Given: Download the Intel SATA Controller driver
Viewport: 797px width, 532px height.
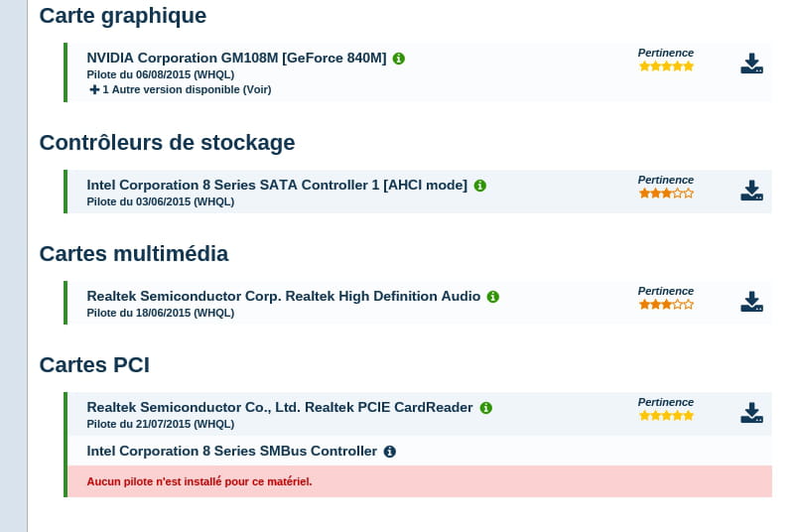Looking at the screenshot, I should click(751, 191).
